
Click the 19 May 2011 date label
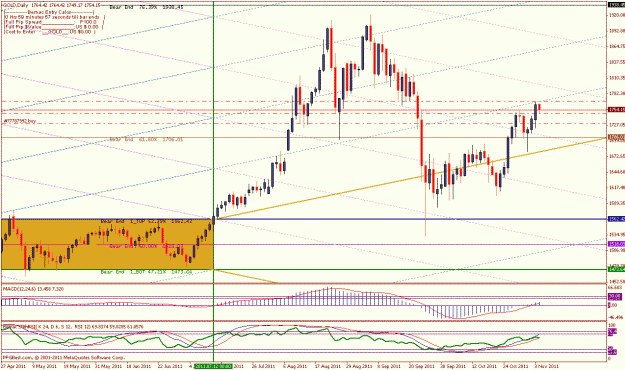[x=77, y=366]
